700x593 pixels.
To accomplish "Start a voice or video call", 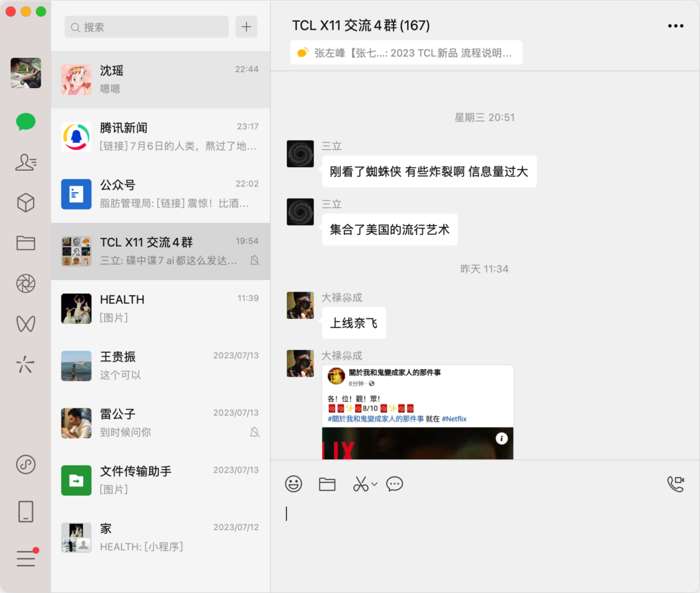I will coord(676,484).
